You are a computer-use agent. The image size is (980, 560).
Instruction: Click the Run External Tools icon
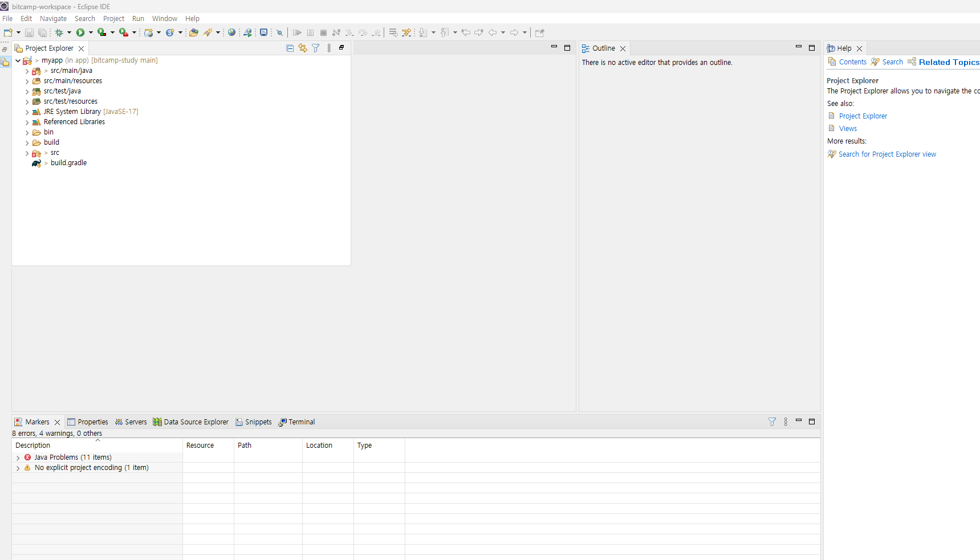[124, 32]
